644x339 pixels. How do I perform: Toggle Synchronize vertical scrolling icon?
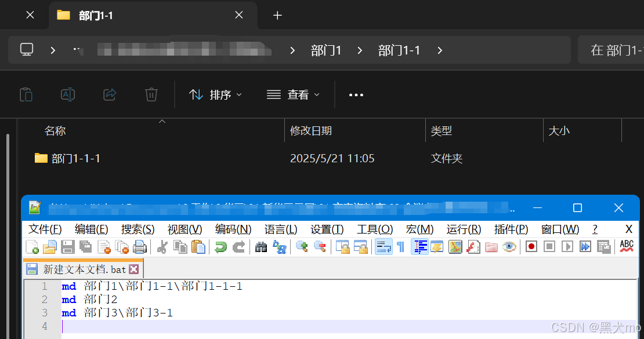pos(342,247)
